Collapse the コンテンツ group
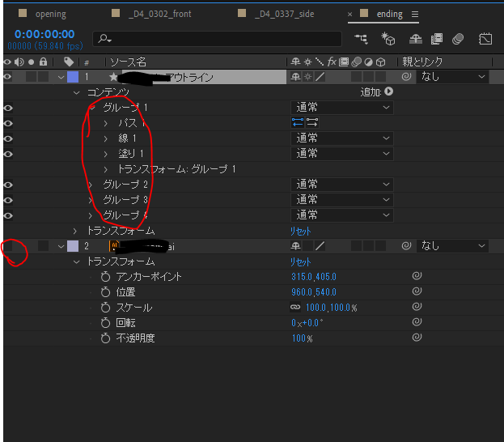 (77, 92)
